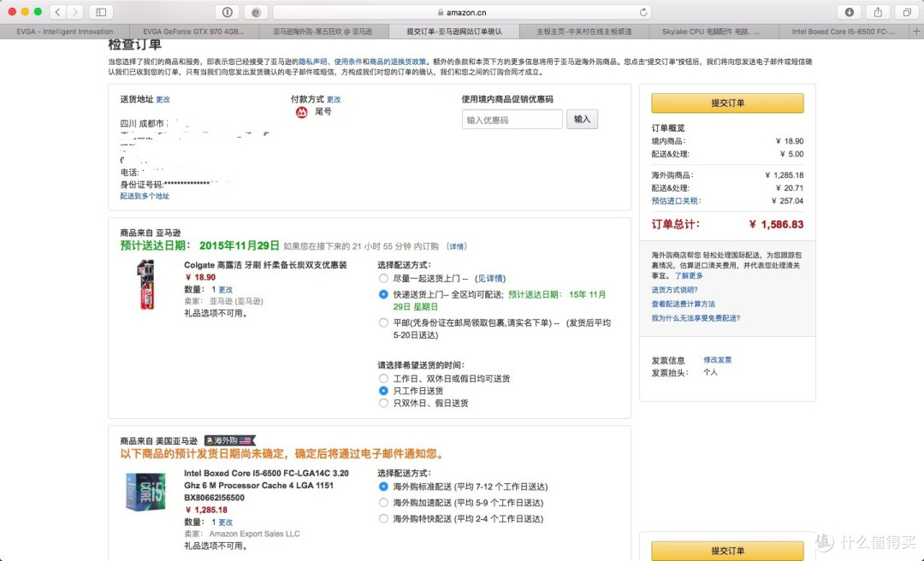
Task: Click the round extension icon beside address bar
Action: click(256, 12)
